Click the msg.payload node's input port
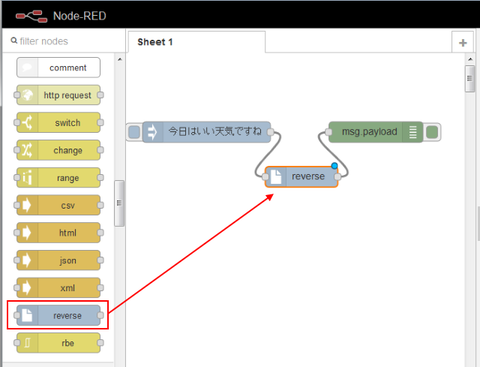 (x=329, y=132)
